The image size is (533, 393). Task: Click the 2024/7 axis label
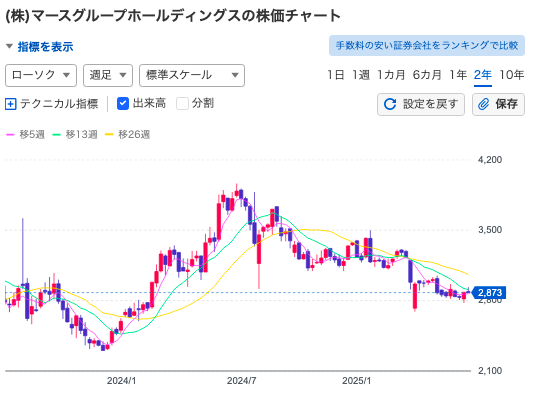click(242, 381)
